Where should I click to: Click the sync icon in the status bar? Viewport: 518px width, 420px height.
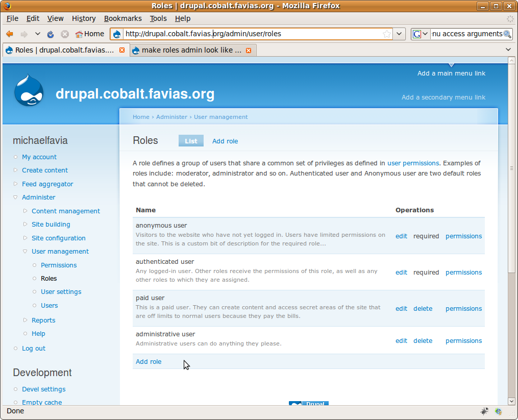[x=498, y=411]
